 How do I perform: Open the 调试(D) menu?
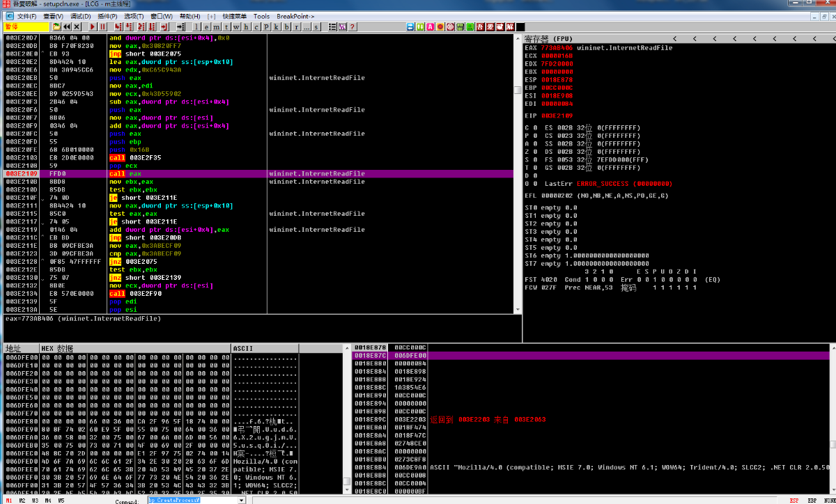[80, 16]
